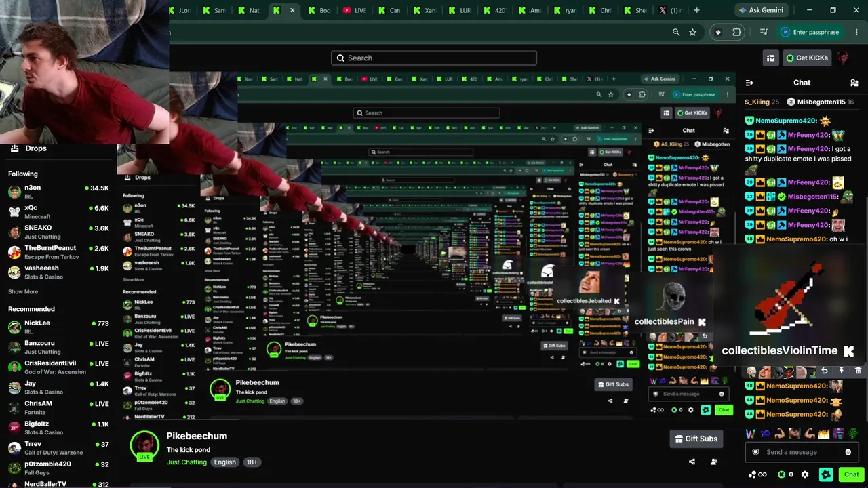The image size is (868, 488).
Task: Expand Following with the main 'Show More' link
Action: 23,292
